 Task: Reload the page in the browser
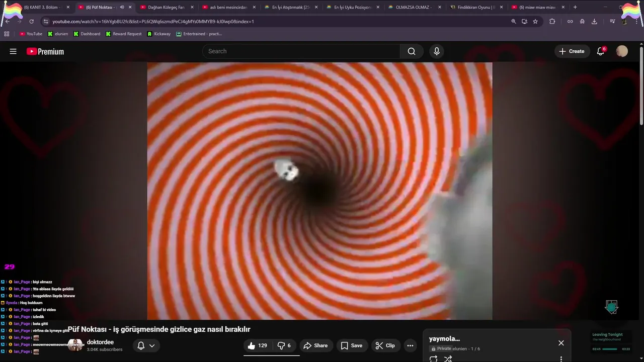31,21
